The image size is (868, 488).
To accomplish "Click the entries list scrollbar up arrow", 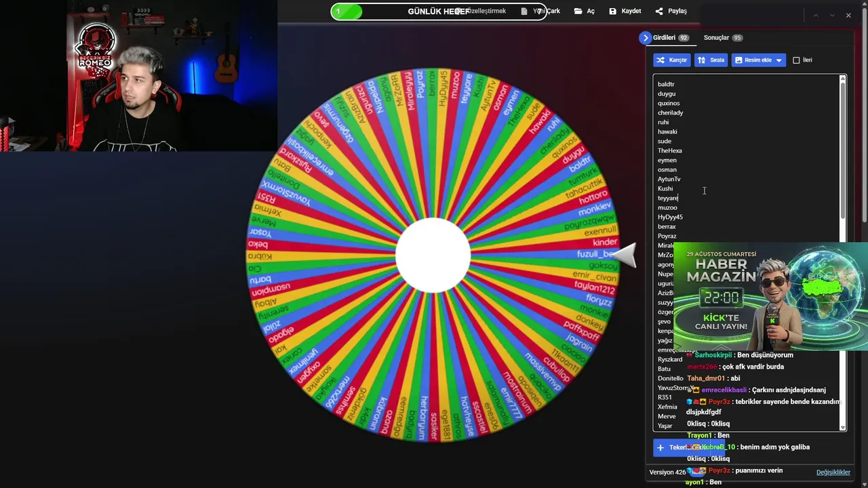I will (x=843, y=79).
